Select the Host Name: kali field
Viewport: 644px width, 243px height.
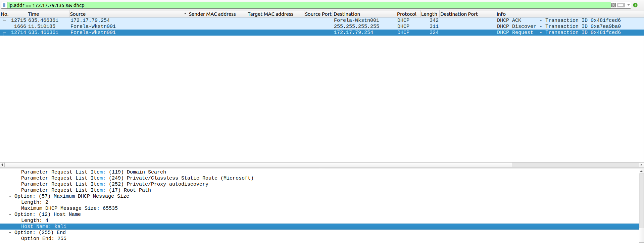click(x=44, y=227)
